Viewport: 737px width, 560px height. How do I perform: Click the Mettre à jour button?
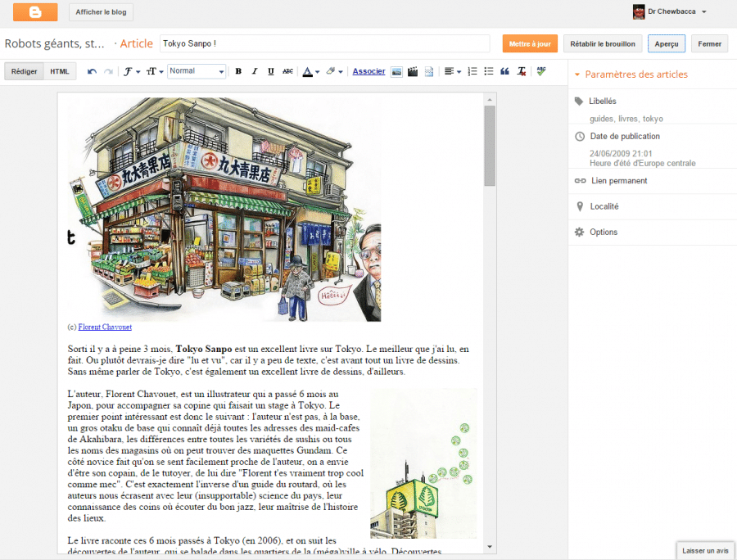click(x=530, y=44)
